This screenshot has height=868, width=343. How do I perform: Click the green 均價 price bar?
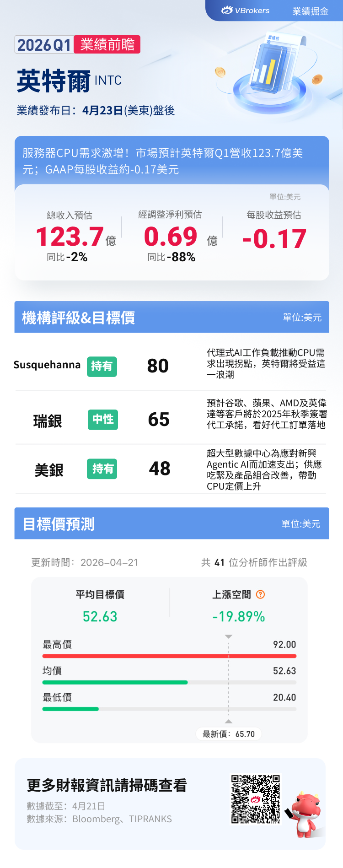(115, 682)
